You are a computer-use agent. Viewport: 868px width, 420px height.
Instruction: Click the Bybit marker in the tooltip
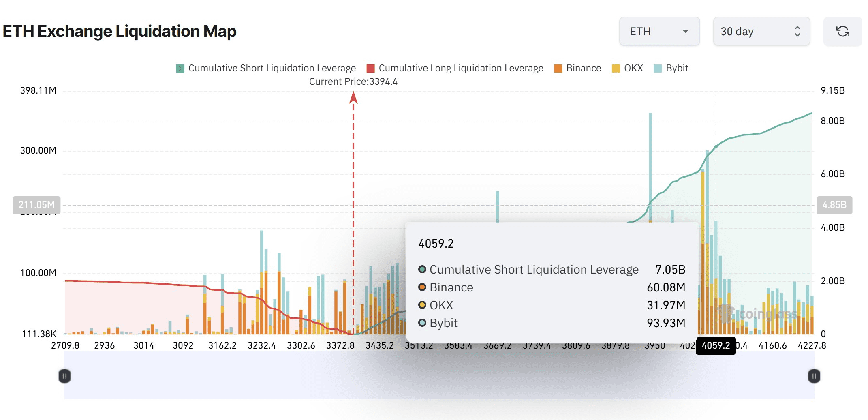[422, 323]
